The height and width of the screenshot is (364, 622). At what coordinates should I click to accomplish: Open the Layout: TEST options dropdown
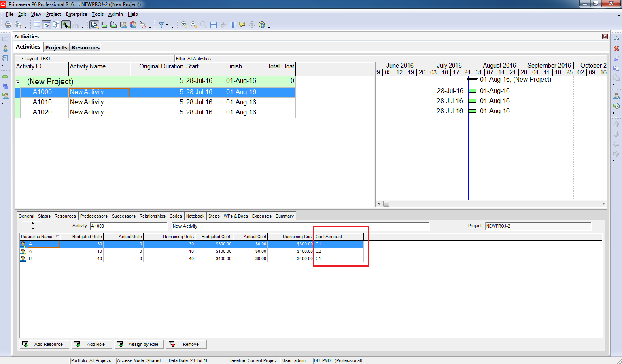tap(21, 59)
